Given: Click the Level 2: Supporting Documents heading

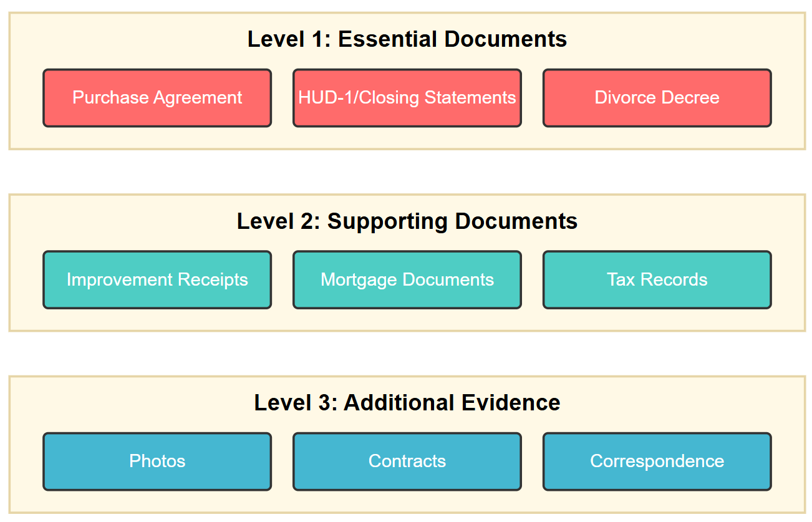Looking at the screenshot, I should [407, 221].
